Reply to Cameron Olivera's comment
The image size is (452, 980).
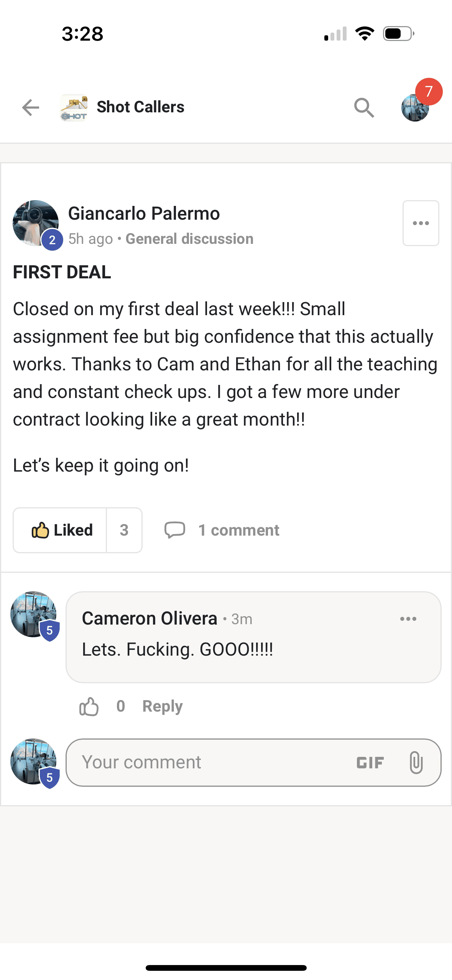tap(163, 706)
